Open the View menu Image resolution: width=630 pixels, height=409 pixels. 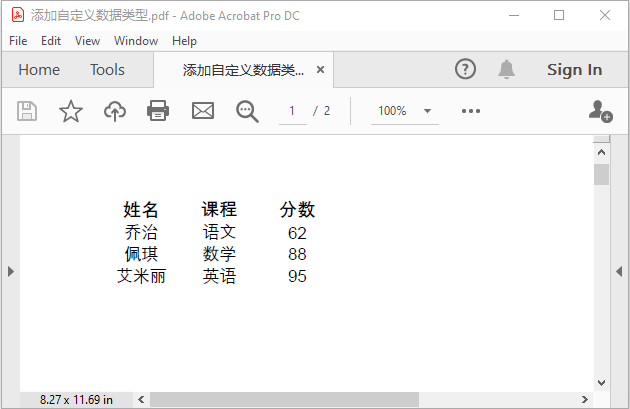87,41
